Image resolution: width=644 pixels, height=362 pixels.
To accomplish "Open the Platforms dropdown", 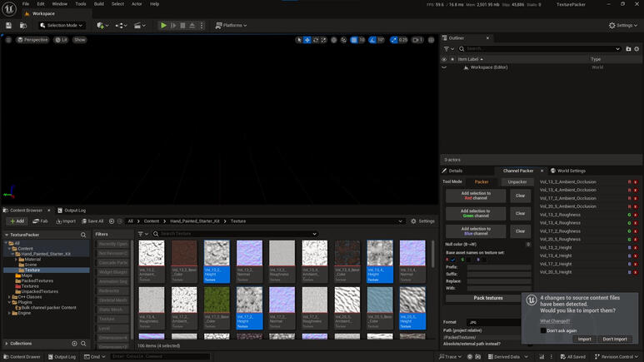I will click(x=232, y=26).
